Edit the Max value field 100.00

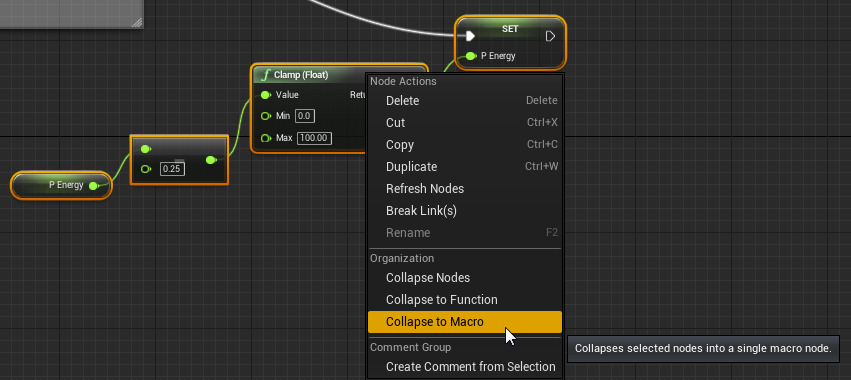315,138
